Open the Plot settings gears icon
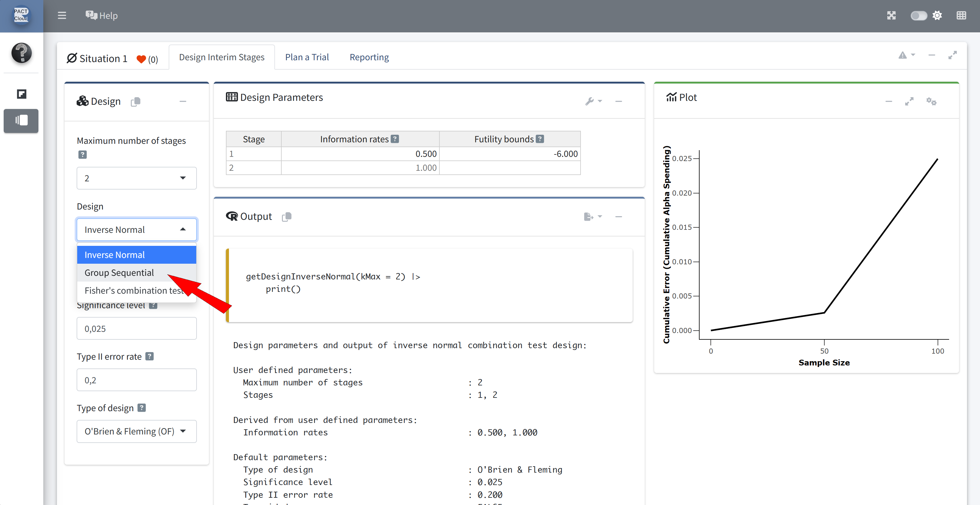 [x=931, y=101]
